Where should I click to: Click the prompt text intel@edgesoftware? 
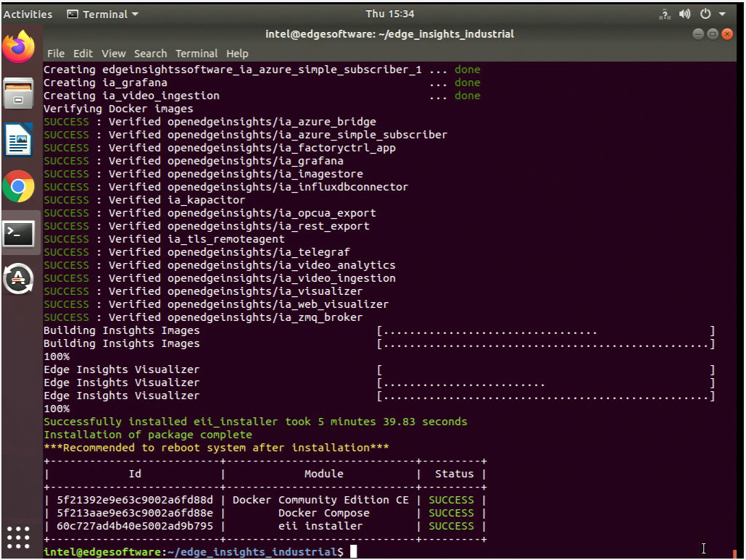tap(101, 552)
